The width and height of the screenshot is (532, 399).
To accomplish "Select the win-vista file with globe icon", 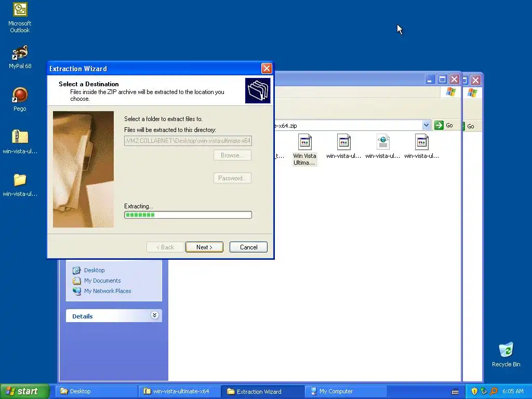I will pos(383,146).
